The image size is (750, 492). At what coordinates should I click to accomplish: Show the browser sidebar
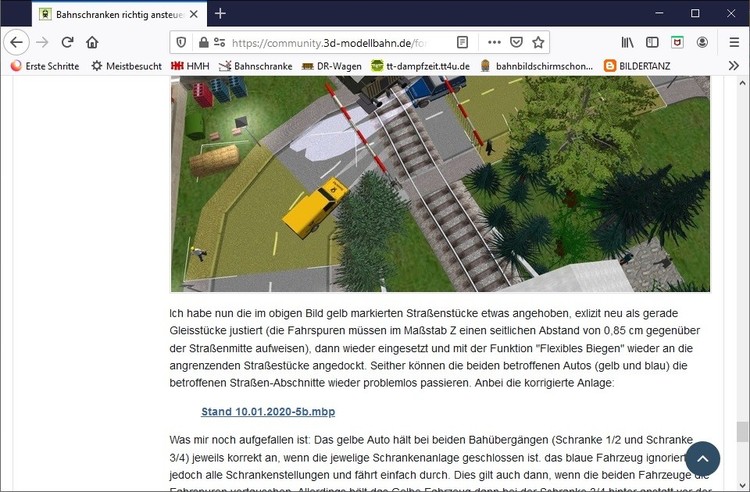(652, 43)
